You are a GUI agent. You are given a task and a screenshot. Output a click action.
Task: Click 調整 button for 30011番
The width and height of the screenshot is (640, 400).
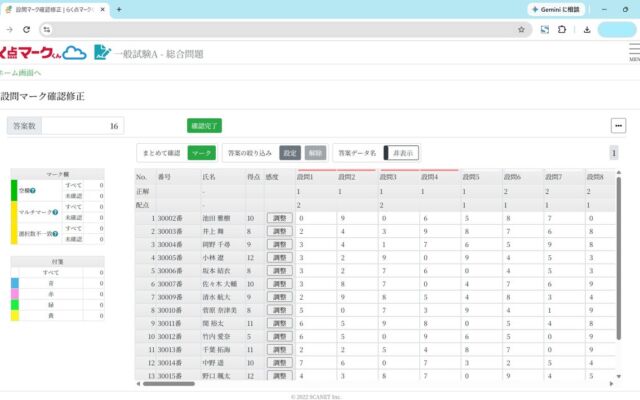click(x=280, y=323)
